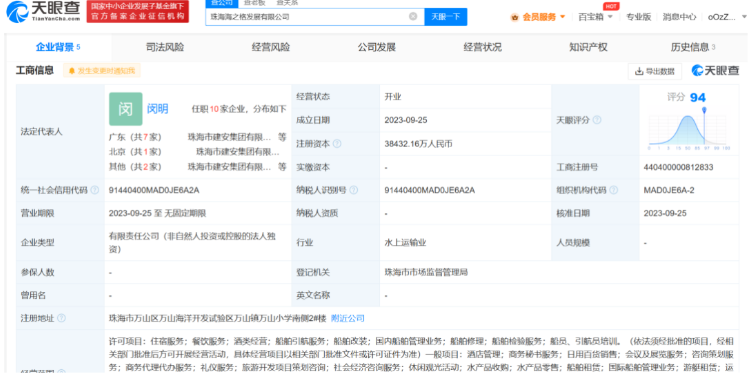Click the score 94 value
753x383 pixels.
click(x=697, y=97)
